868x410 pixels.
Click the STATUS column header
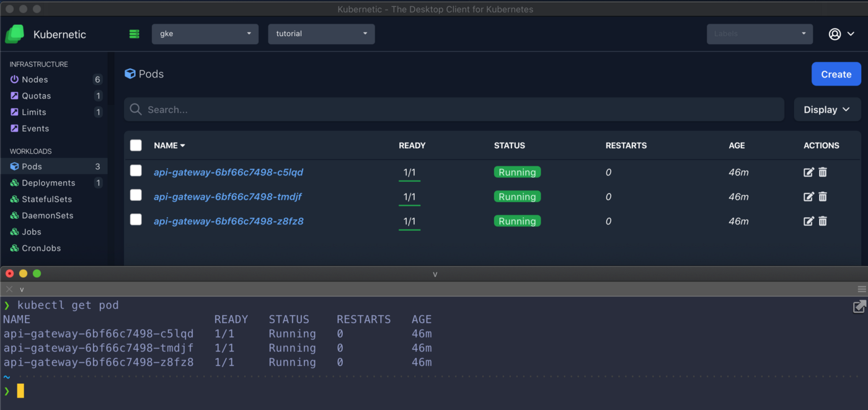click(510, 145)
